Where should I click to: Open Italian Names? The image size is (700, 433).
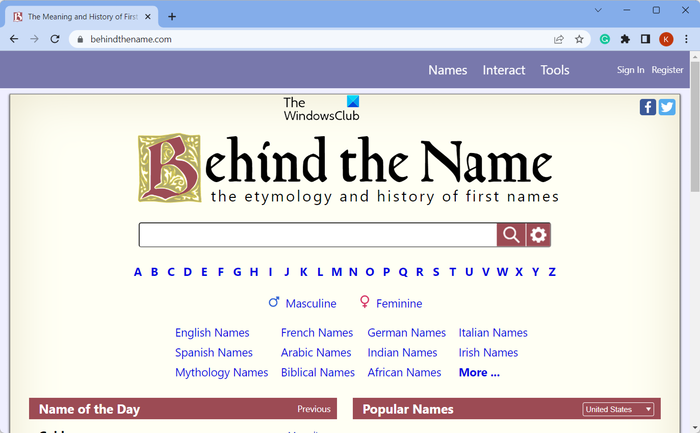pyautogui.click(x=493, y=333)
